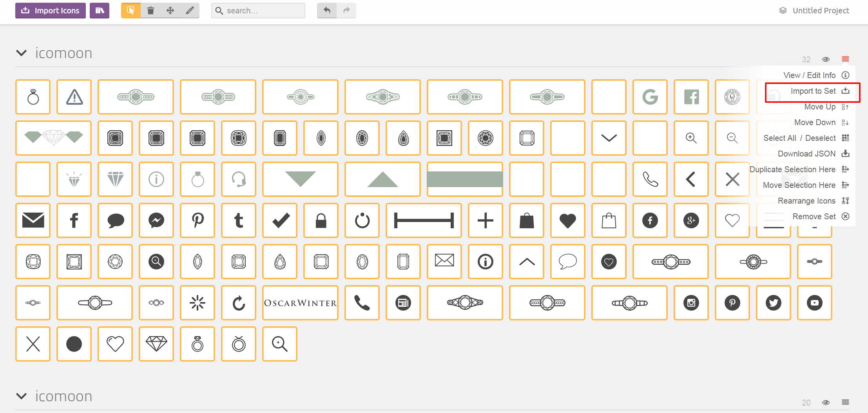The image size is (868, 413).
Task: Select Download JSON from the menu
Action: point(806,154)
